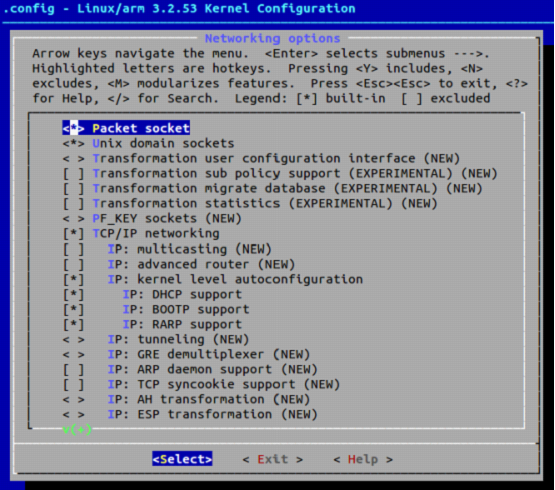Activate the Select button
The width and height of the screenshot is (555, 490).
click(x=182, y=459)
